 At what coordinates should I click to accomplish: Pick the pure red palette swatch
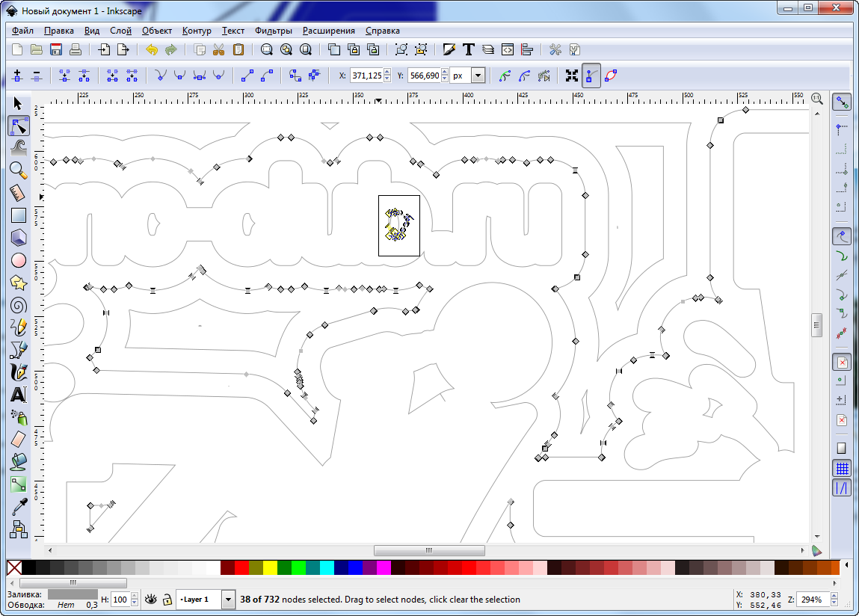(x=241, y=567)
